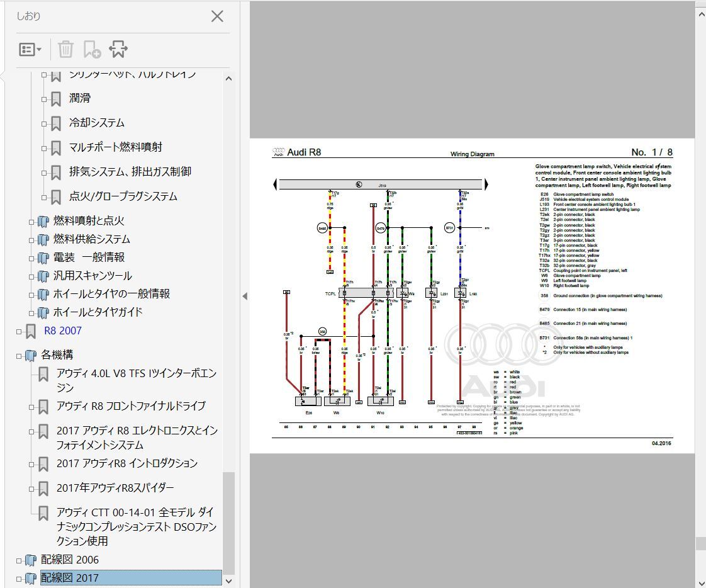
Task: Open アウディ 4.0L V8 TFS I bookmark
Action: (137, 380)
